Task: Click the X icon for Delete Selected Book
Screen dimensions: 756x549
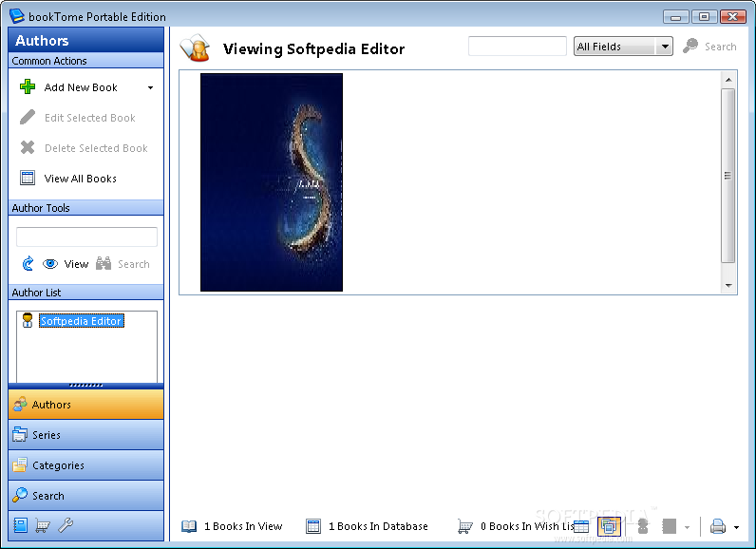Action: point(28,147)
